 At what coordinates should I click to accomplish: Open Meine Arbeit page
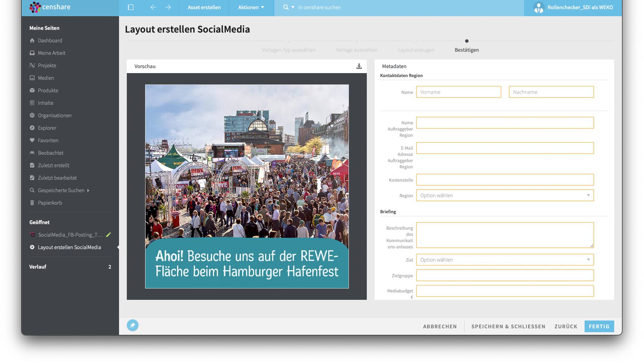(x=52, y=53)
